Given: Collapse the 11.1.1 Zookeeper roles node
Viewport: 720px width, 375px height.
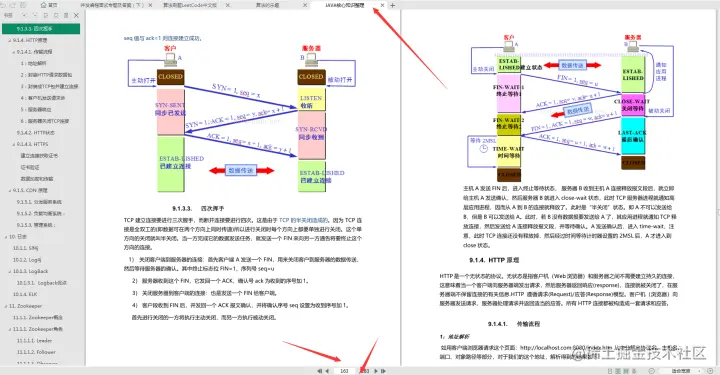Looking at the screenshot, I should pos(9,329).
